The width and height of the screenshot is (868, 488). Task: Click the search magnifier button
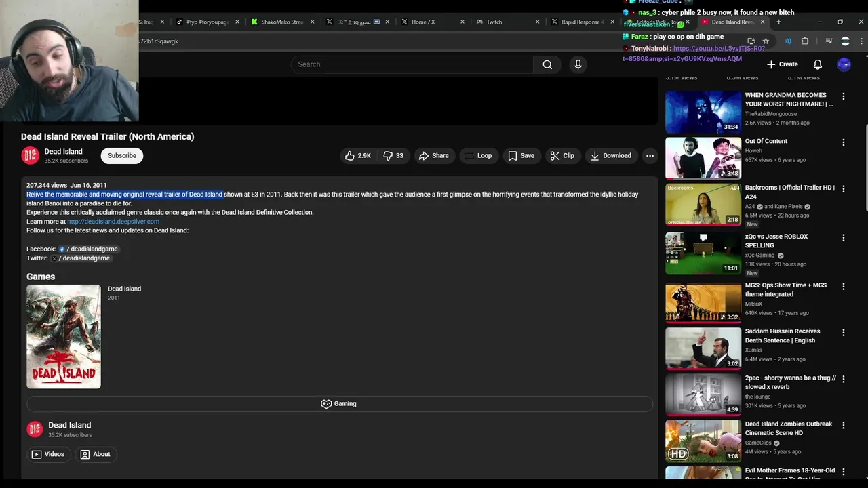point(547,64)
